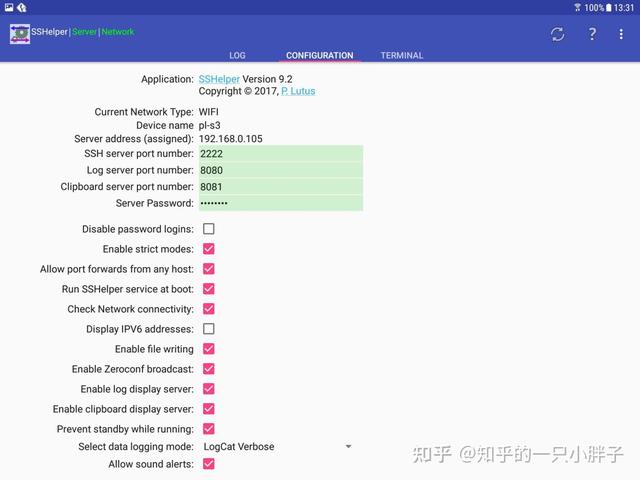The height and width of the screenshot is (480, 640).
Task: Click the device name pl-s3
Action: pyautogui.click(x=209, y=125)
